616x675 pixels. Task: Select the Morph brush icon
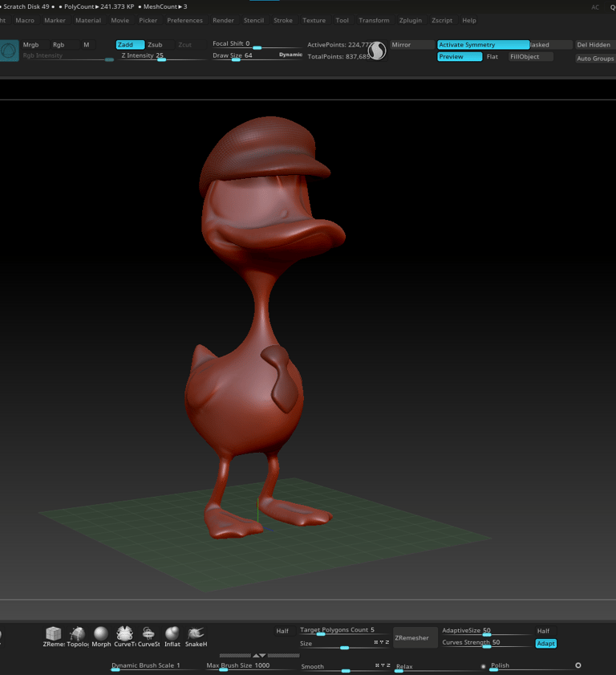coord(101,636)
